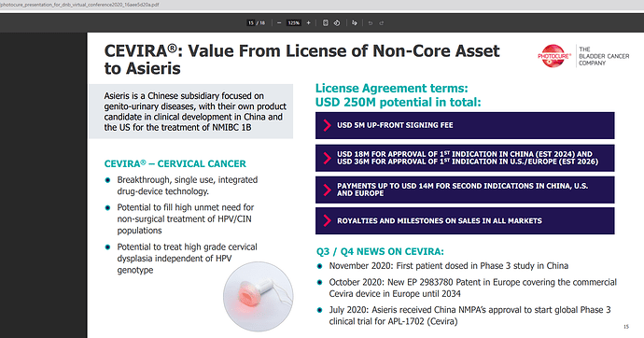Click the rotate page icon
644x338 pixels.
click(x=337, y=23)
